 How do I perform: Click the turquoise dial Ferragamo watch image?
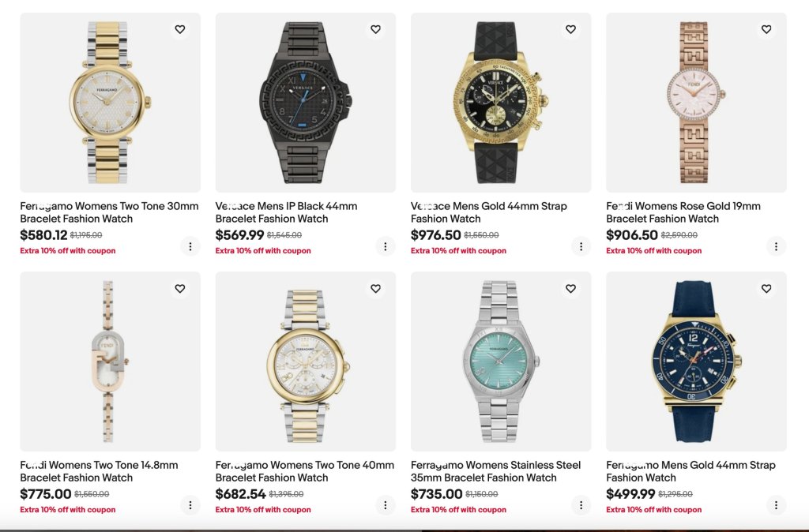(x=501, y=362)
